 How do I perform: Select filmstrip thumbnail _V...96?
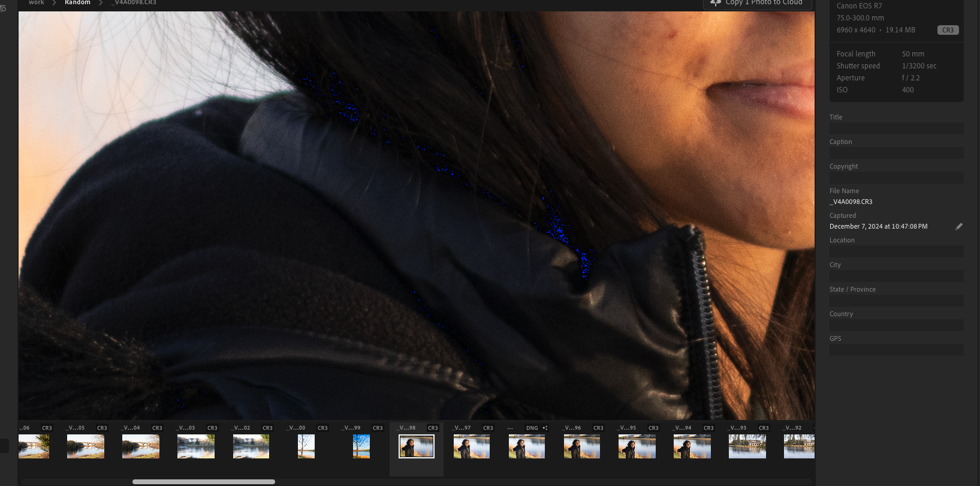pos(582,446)
